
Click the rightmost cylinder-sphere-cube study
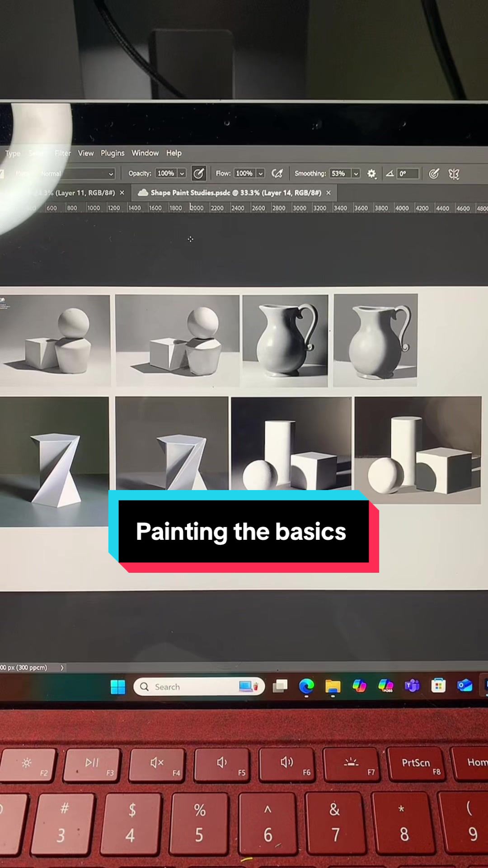(418, 450)
